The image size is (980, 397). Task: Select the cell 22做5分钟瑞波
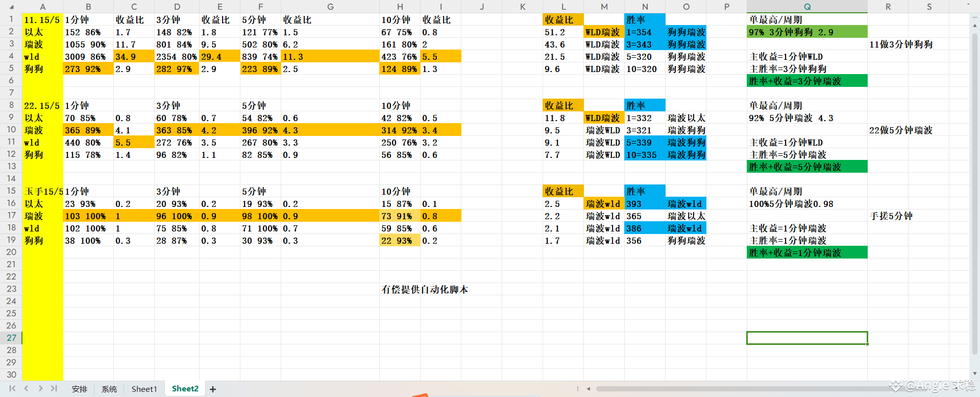[900, 130]
